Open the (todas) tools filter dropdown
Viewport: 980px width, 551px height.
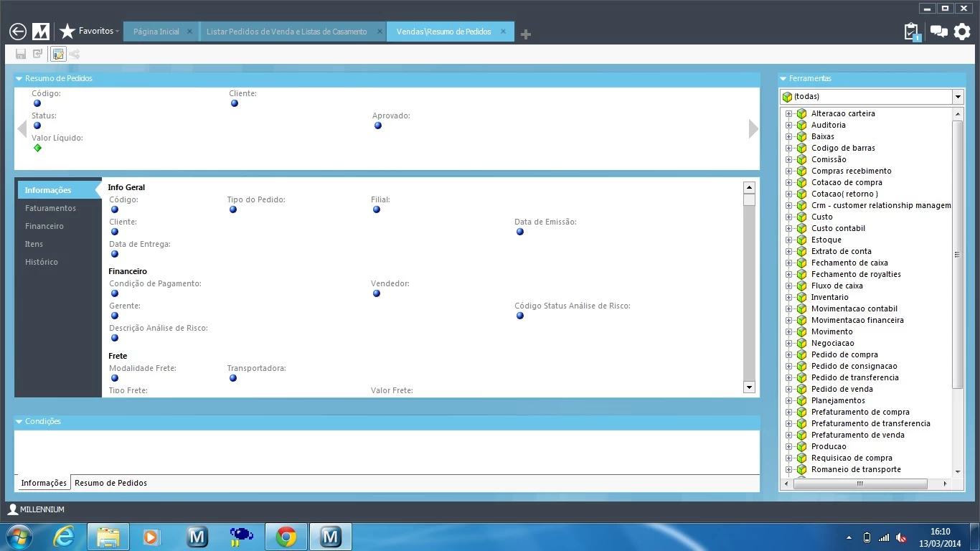[958, 97]
